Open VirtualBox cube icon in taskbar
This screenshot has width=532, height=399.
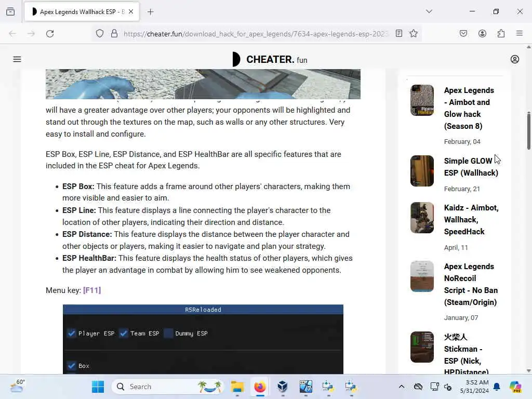point(283,387)
